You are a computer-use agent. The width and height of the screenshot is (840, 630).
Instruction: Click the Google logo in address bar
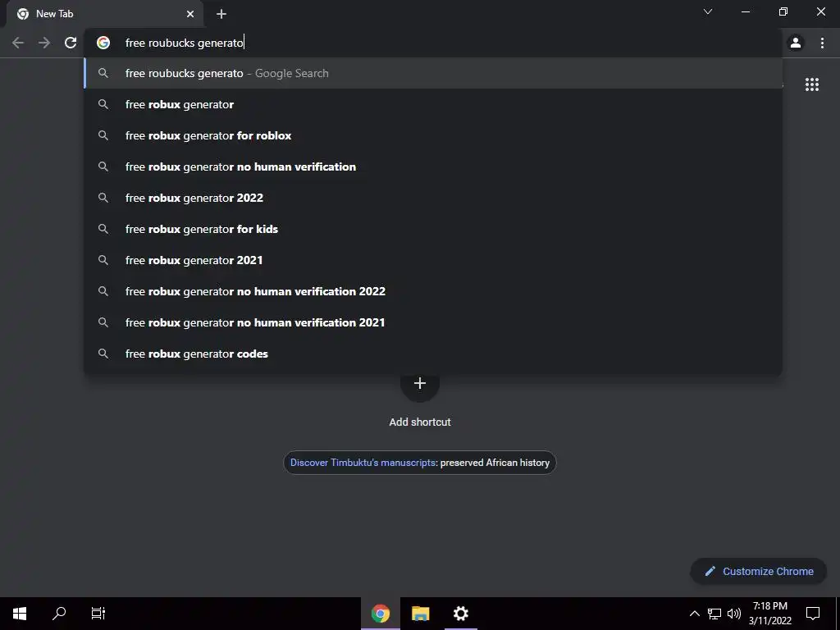pyautogui.click(x=103, y=43)
